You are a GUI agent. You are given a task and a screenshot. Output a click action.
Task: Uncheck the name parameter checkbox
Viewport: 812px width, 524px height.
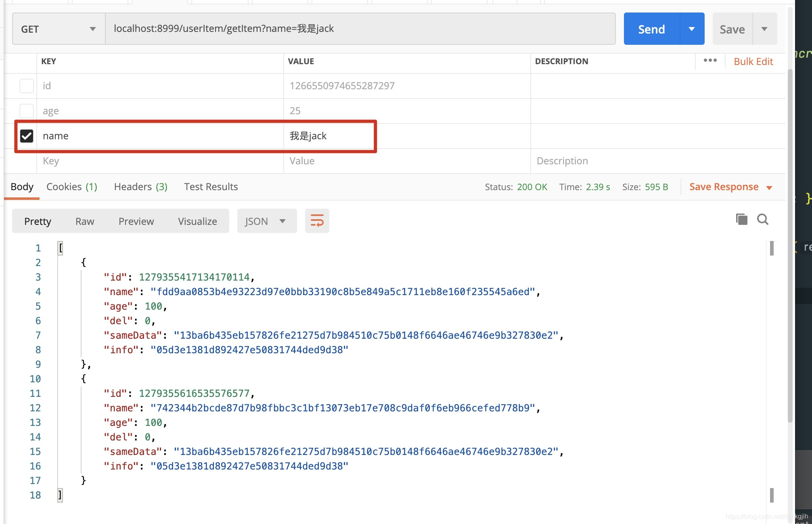(27, 136)
